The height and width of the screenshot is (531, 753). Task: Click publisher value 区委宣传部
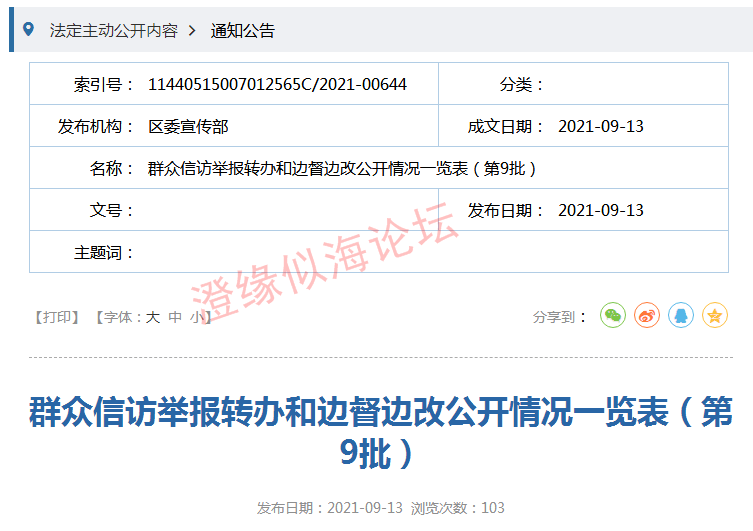(x=188, y=127)
